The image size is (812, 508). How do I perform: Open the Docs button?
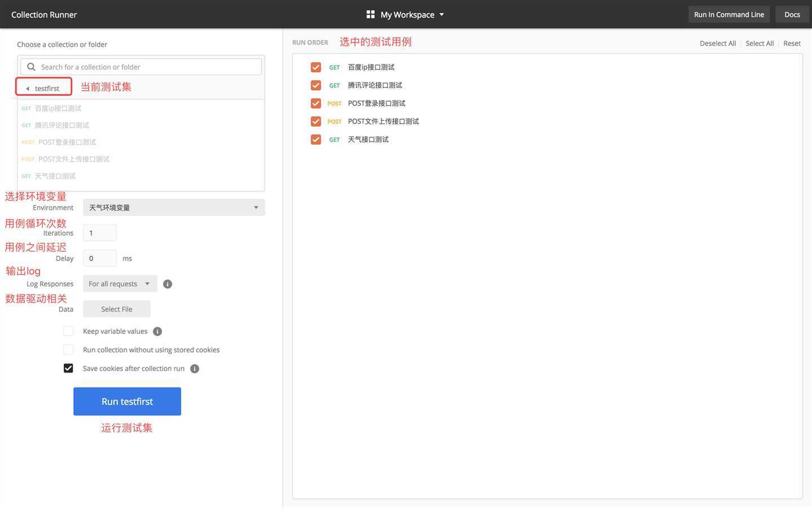792,14
